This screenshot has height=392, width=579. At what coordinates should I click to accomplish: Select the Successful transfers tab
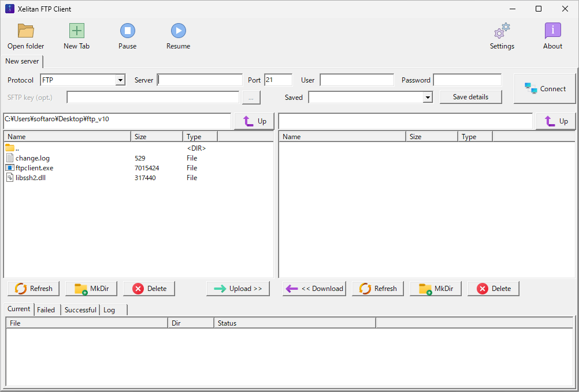tap(80, 310)
